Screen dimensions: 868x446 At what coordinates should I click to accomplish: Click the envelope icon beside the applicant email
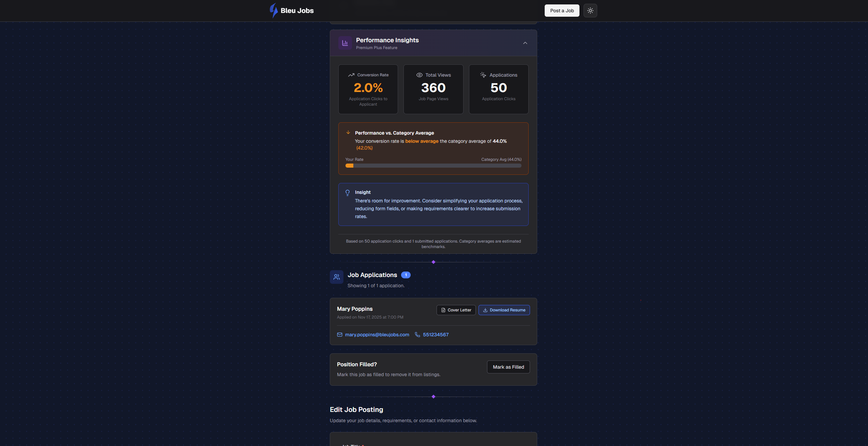coord(340,335)
